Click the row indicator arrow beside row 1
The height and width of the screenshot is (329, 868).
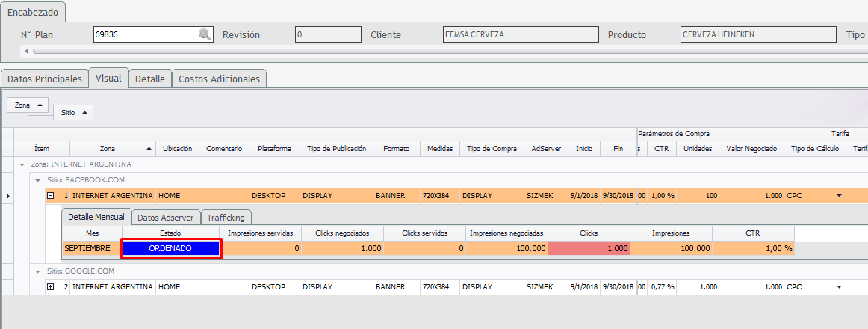(x=8, y=196)
